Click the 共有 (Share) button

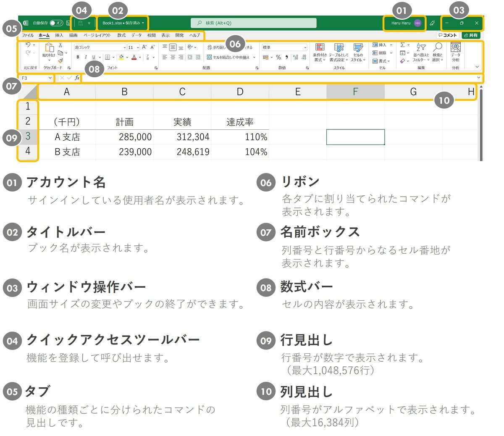point(470,35)
